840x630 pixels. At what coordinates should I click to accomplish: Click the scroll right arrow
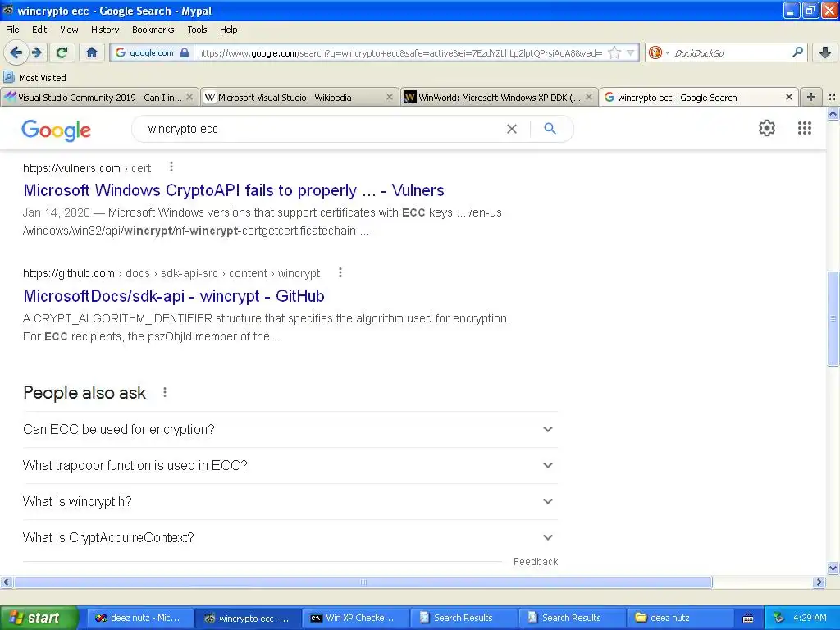(819, 582)
